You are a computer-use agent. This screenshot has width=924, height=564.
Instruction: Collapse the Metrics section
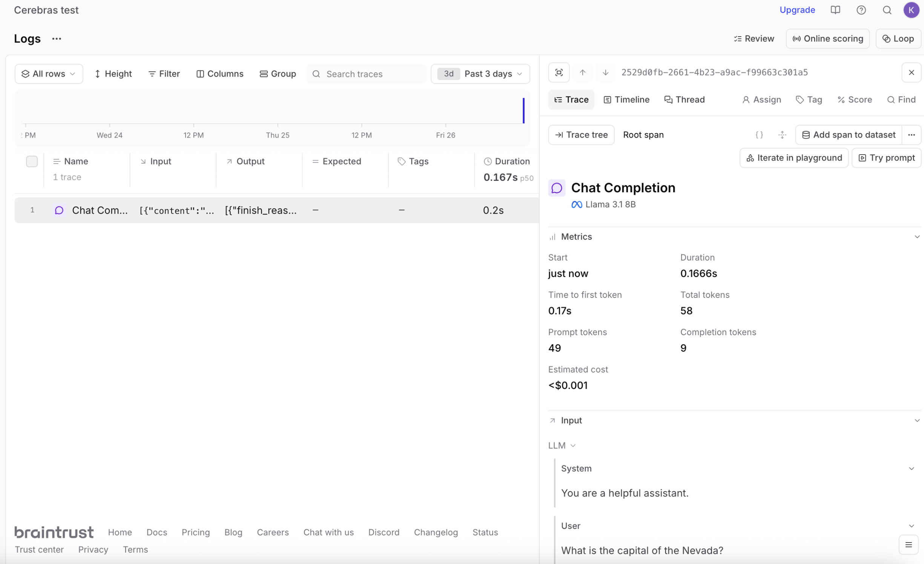pyautogui.click(x=916, y=237)
